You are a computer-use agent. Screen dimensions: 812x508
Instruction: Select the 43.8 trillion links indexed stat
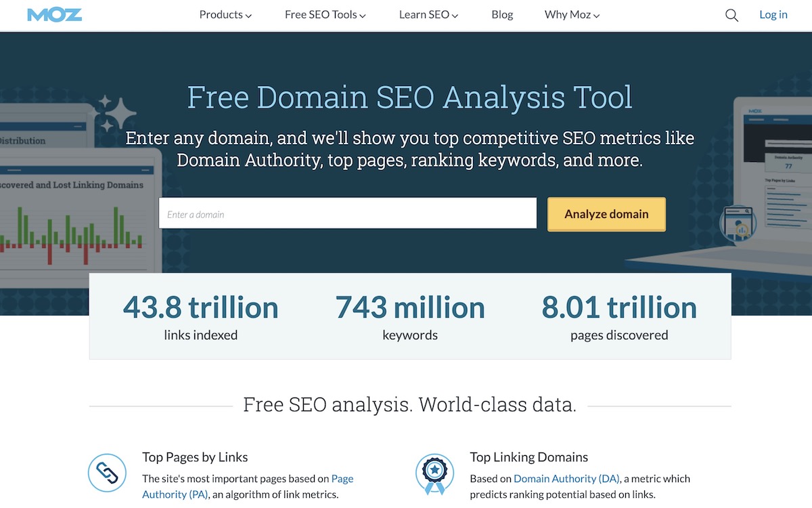point(201,317)
